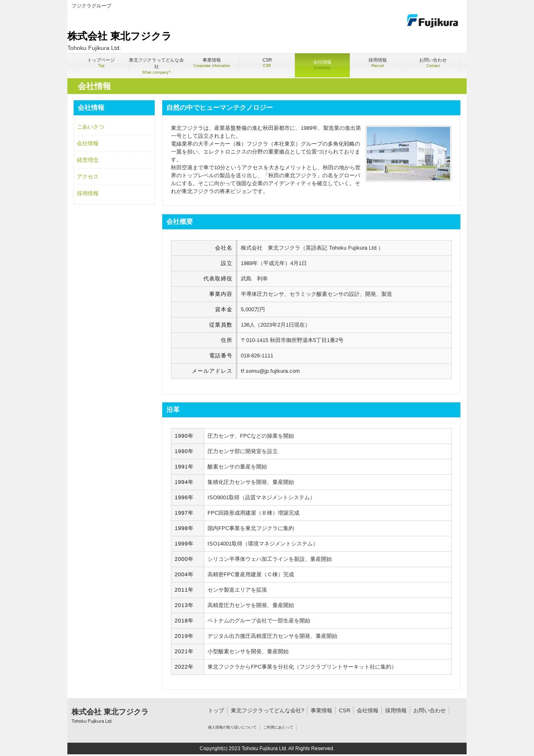This screenshot has height=756, width=534.
Task: Click the 事業内容 description cell
Action: click(344, 294)
